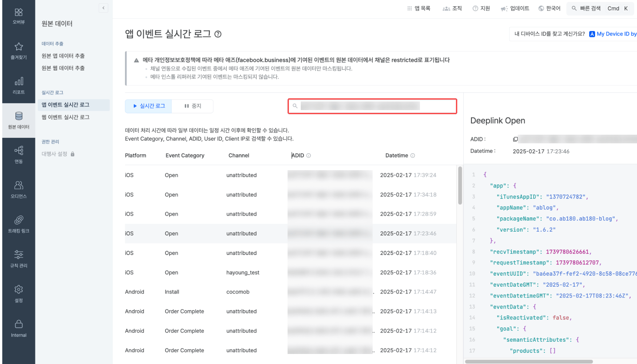The image size is (637, 364).
Task: Go to 원본 웹 데이터 추출
Action: tap(63, 68)
